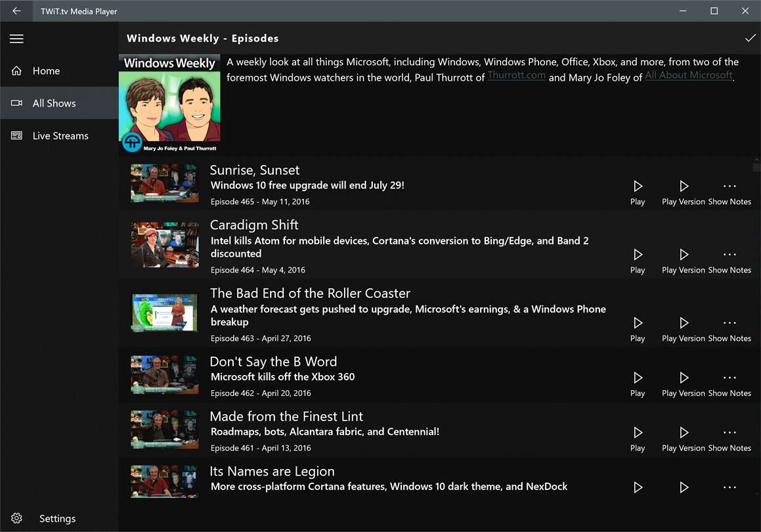Image resolution: width=761 pixels, height=532 pixels.
Task: Go back using the title bar arrow
Action: 16,11
